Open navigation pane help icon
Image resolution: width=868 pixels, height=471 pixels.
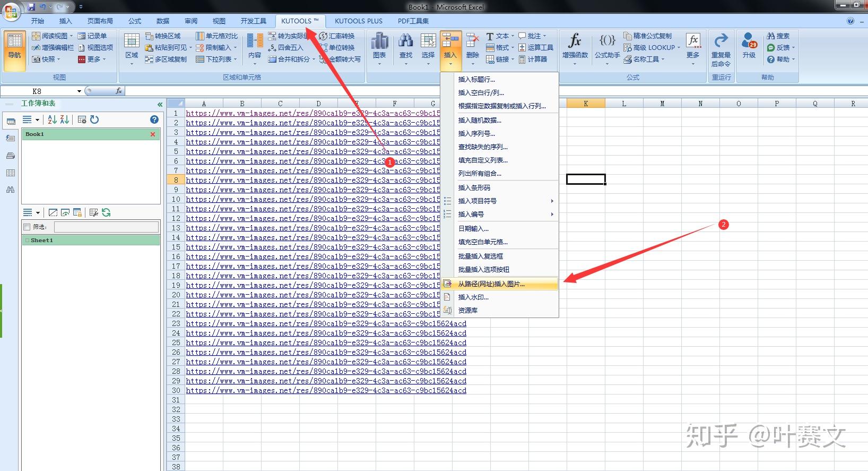(154, 119)
